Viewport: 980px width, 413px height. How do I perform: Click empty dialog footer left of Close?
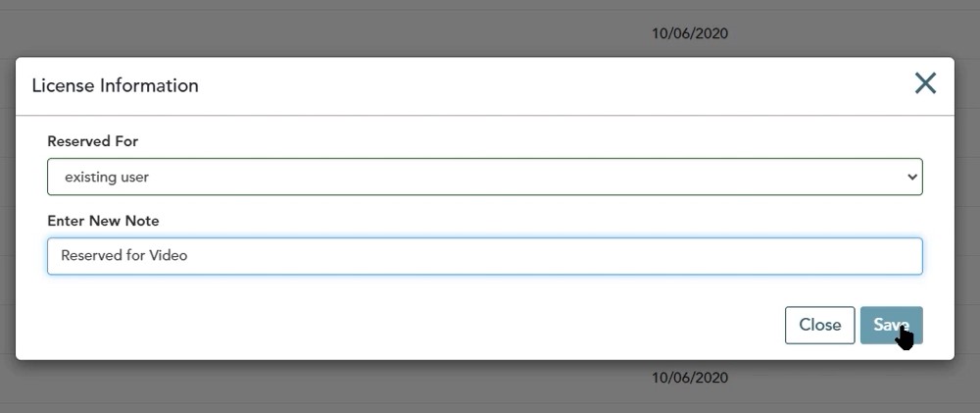(x=407, y=325)
